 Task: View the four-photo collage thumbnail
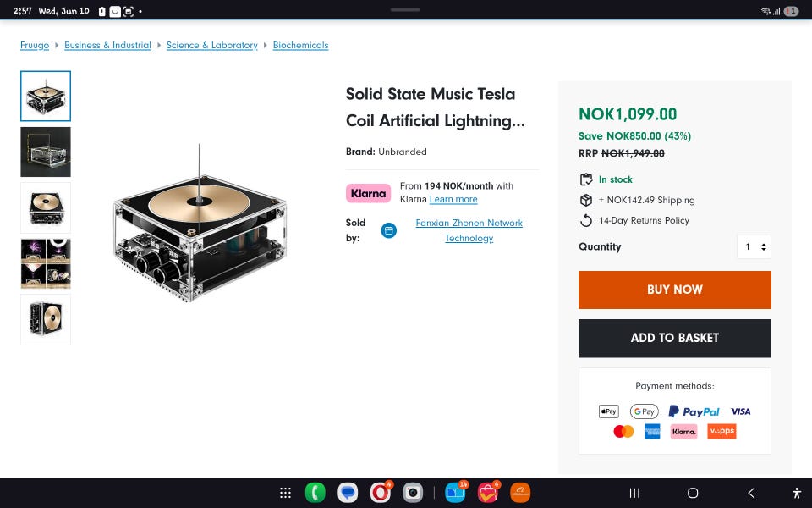(46, 264)
